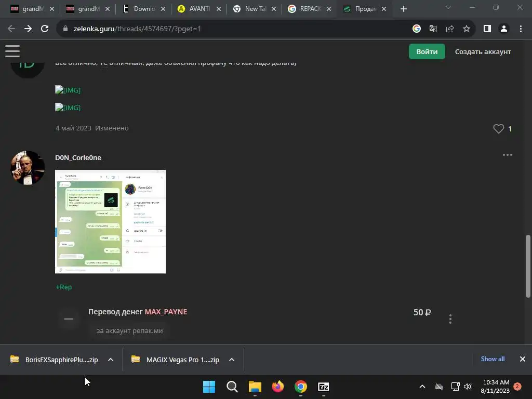Open the chevron for MAGIX Vegas Pro 1....zip
Image resolution: width=532 pixels, height=399 pixels.
point(232,360)
